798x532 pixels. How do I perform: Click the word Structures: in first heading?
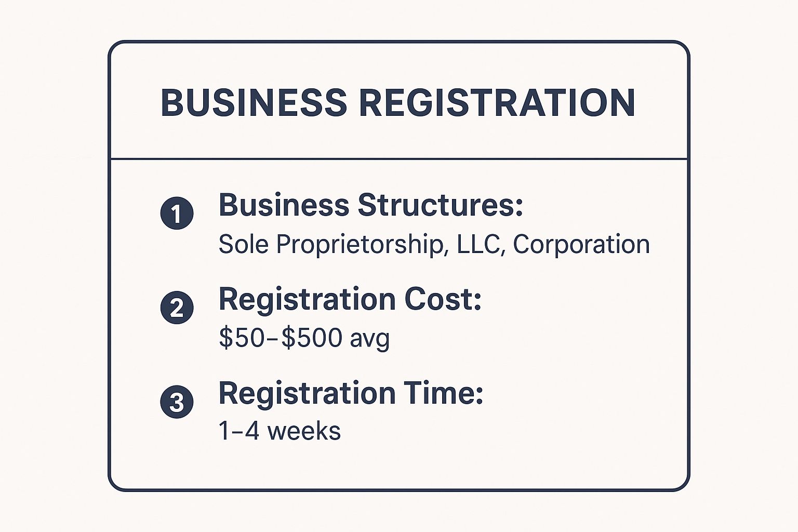(x=440, y=205)
